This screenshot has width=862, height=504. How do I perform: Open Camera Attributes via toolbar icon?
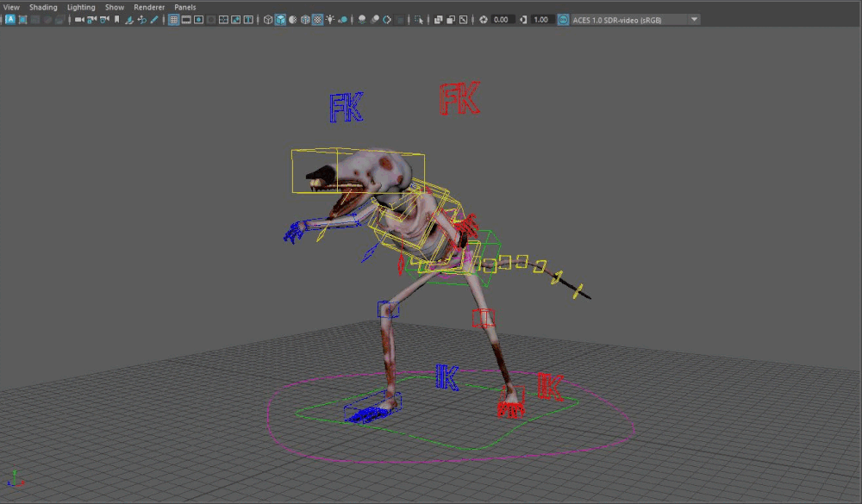click(x=104, y=20)
